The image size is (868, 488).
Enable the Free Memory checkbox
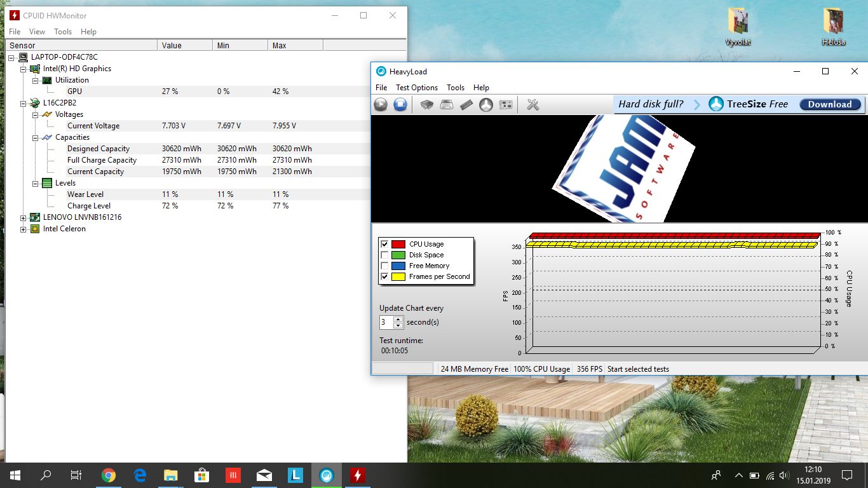pos(384,266)
